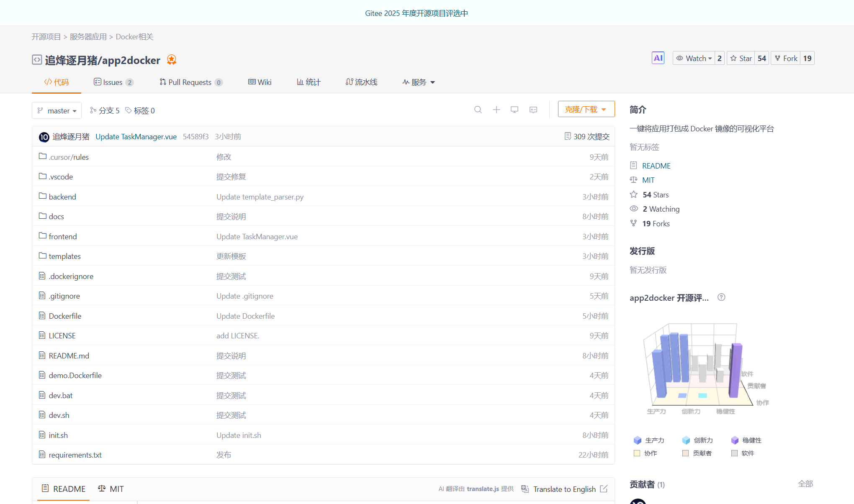Switch to the Wiki tab

click(260, 82)
